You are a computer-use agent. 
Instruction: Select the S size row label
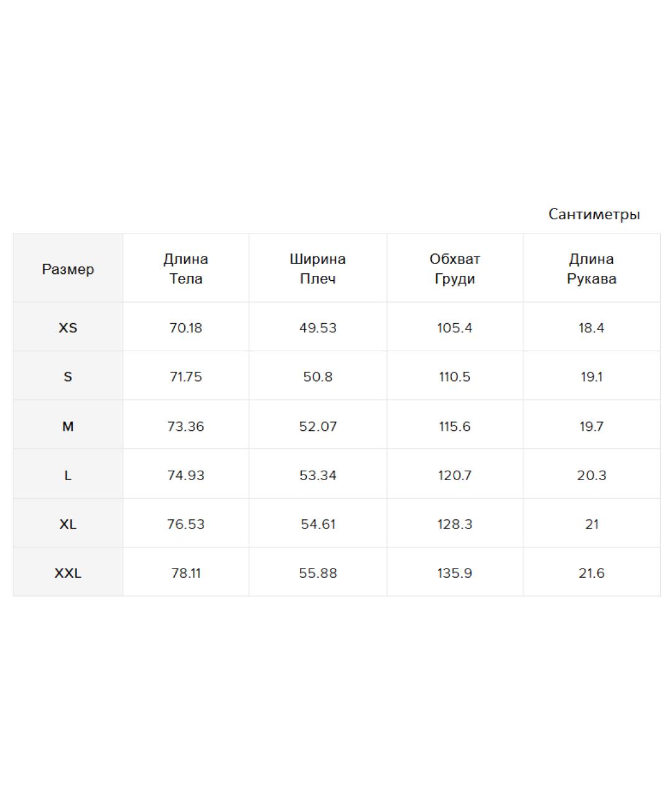coord(68,377)
